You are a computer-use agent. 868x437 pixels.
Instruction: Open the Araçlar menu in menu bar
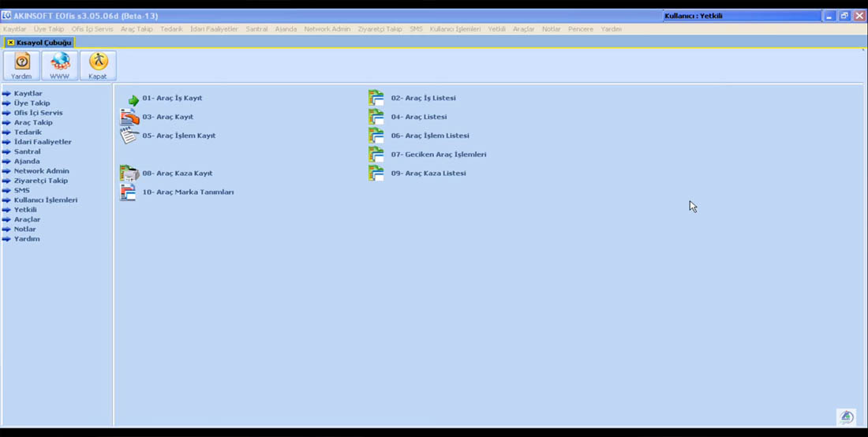tap(524, 29)
